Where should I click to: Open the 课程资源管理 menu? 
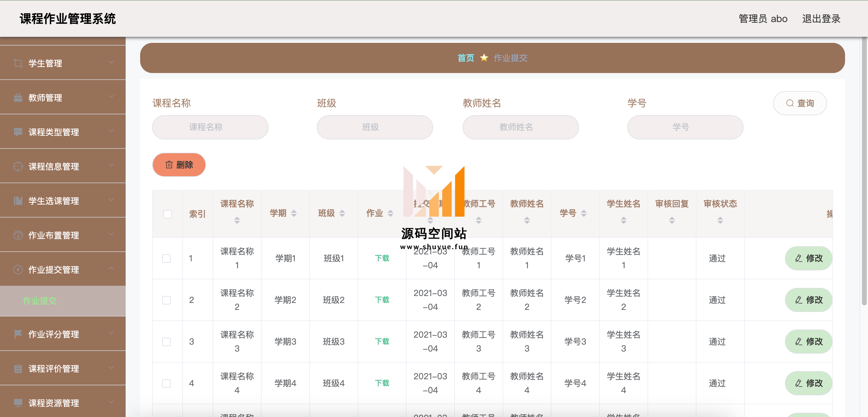(x=63, y=402)
